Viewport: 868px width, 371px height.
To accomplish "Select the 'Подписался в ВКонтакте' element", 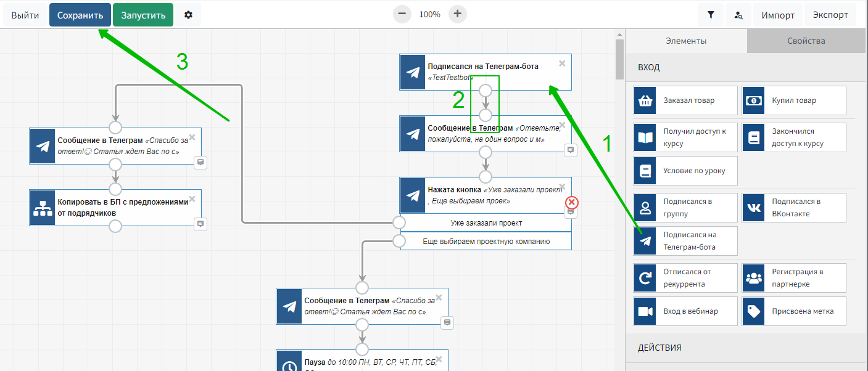I will [793, 208].
